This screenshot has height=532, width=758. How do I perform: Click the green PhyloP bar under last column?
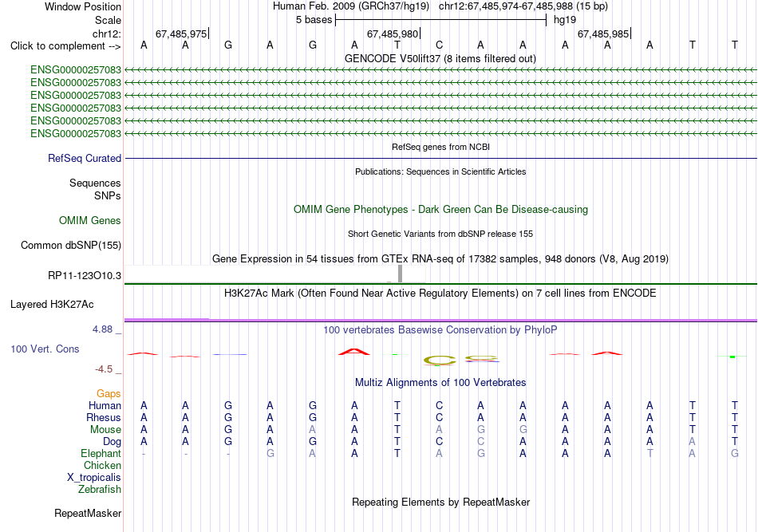732,357
